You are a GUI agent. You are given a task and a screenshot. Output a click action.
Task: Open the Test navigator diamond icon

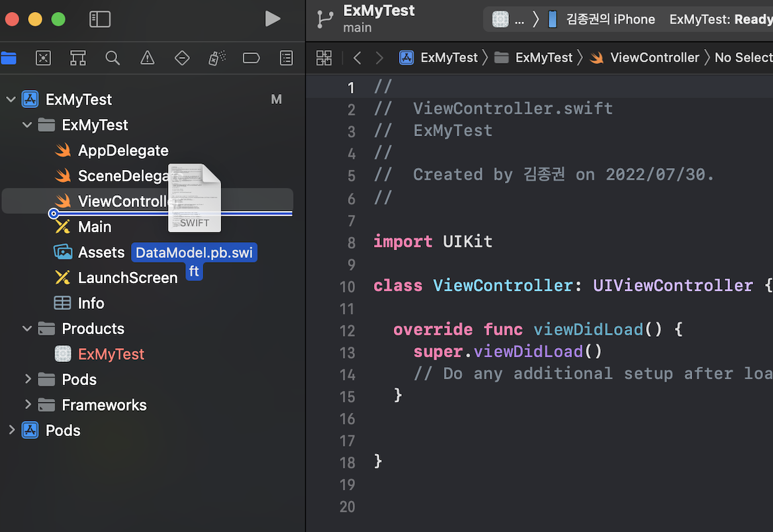coord(182,58)
